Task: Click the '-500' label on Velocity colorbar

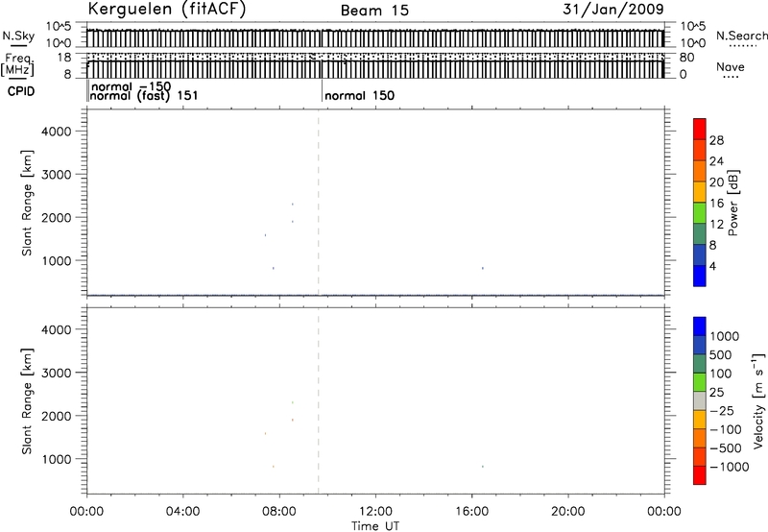Action: click(x=726, y=448)
